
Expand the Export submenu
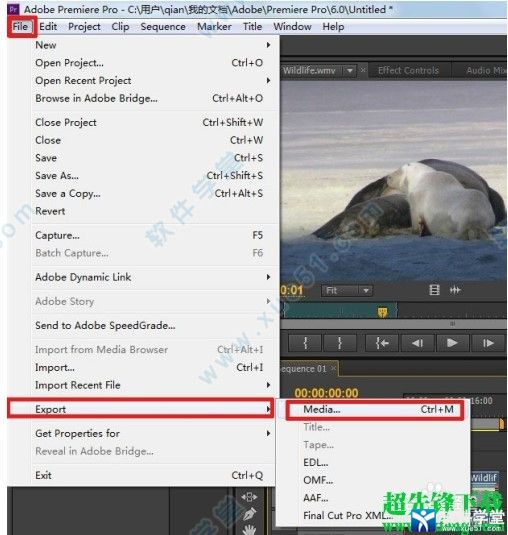(x=141, y=409)
